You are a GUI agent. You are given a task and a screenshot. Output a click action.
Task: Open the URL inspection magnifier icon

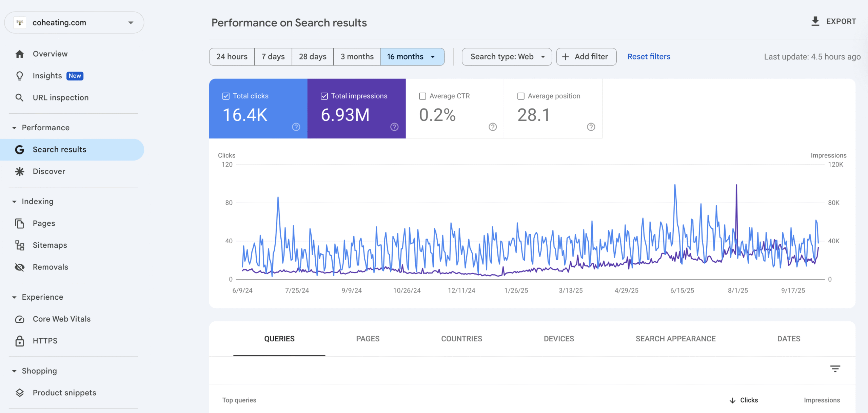(20, 98)
